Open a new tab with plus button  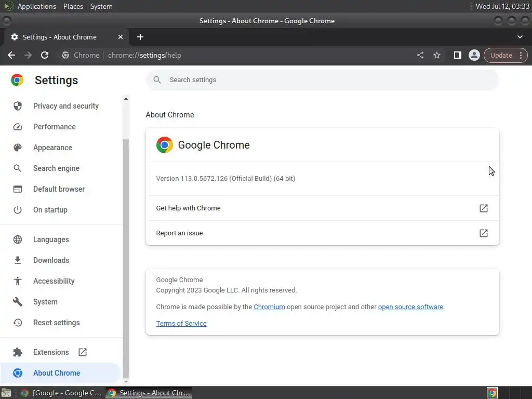pyautogui.click(x=140, y=37)
